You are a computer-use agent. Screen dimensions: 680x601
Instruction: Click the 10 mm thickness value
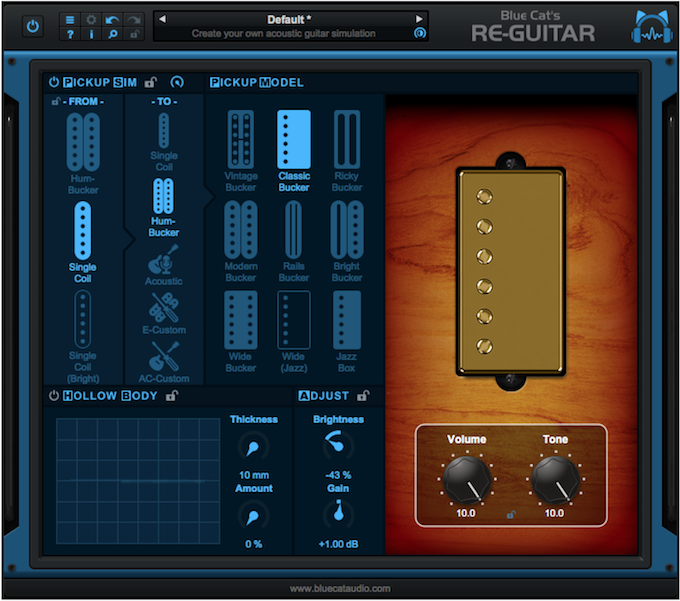254,475
